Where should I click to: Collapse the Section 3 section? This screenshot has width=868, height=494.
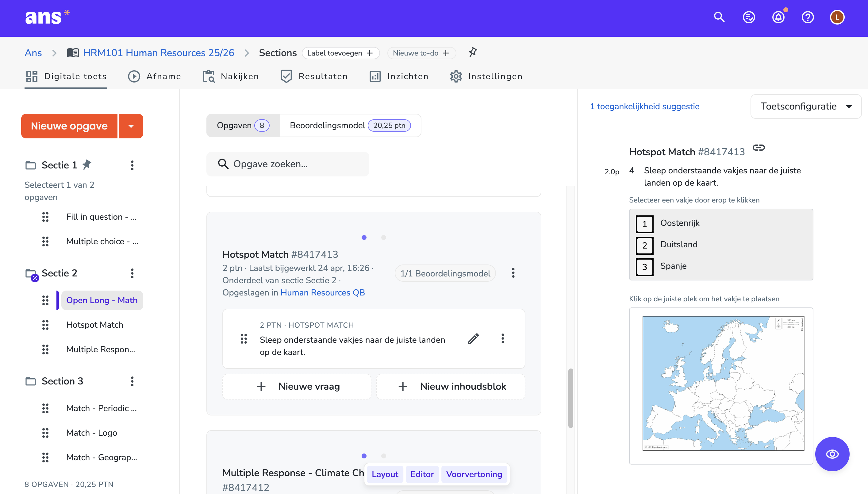(62, 381)
